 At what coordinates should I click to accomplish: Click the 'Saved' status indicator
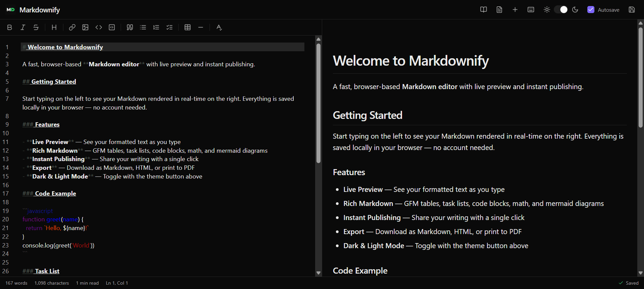[x=629, y=283]
